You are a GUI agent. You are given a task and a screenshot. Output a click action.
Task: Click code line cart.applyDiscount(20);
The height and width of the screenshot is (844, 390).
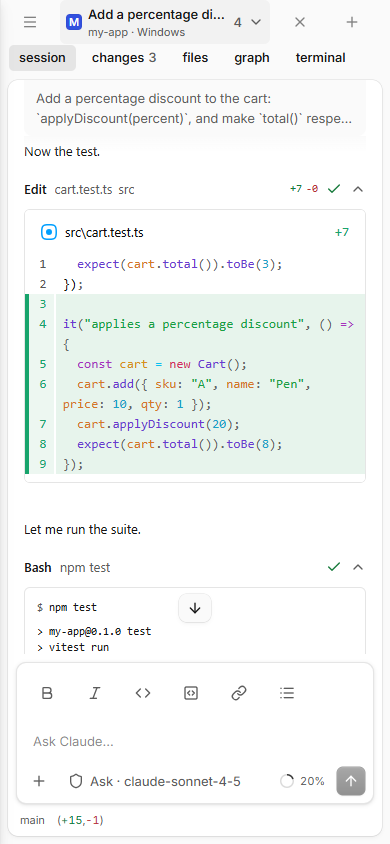click(158, 424)
